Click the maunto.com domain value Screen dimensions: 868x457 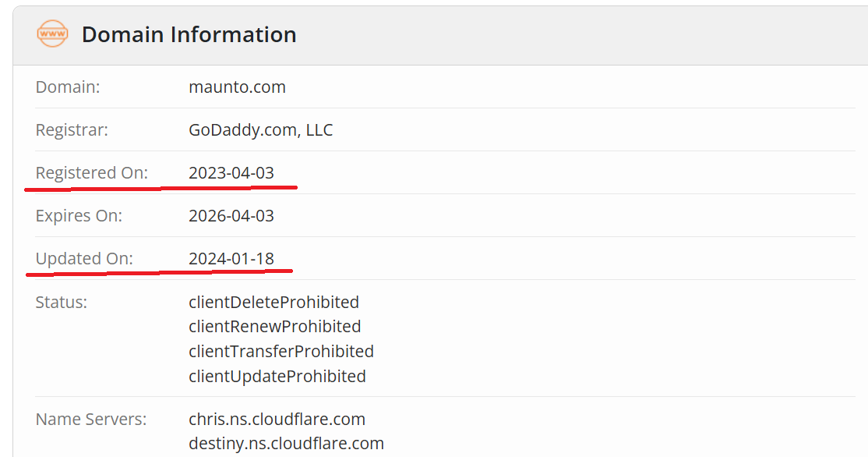pos(237,87)
